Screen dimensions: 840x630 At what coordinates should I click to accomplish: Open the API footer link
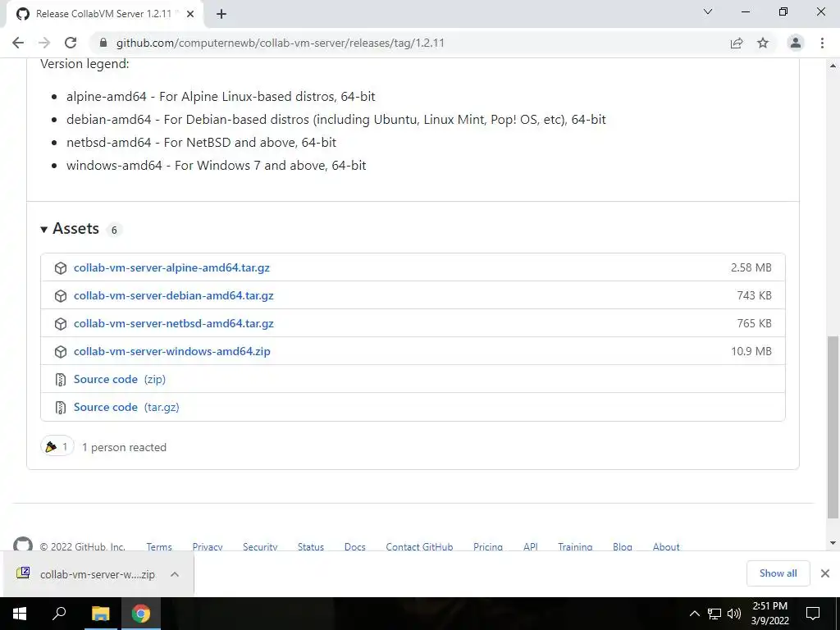pos(531,546)
